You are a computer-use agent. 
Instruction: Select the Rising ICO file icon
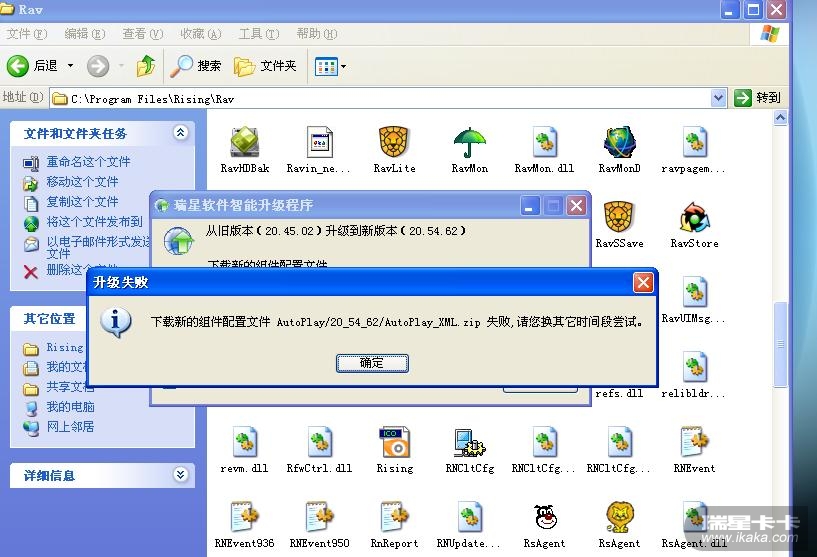point(394,442)
